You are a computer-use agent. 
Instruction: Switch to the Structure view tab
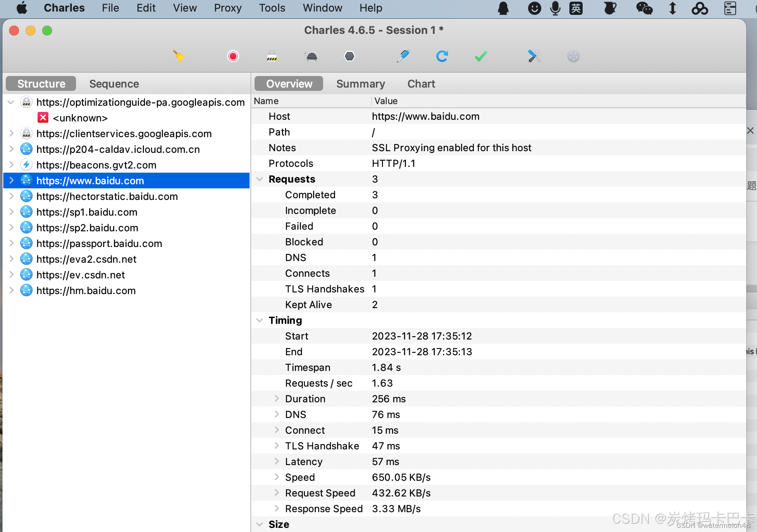[41, 84]
